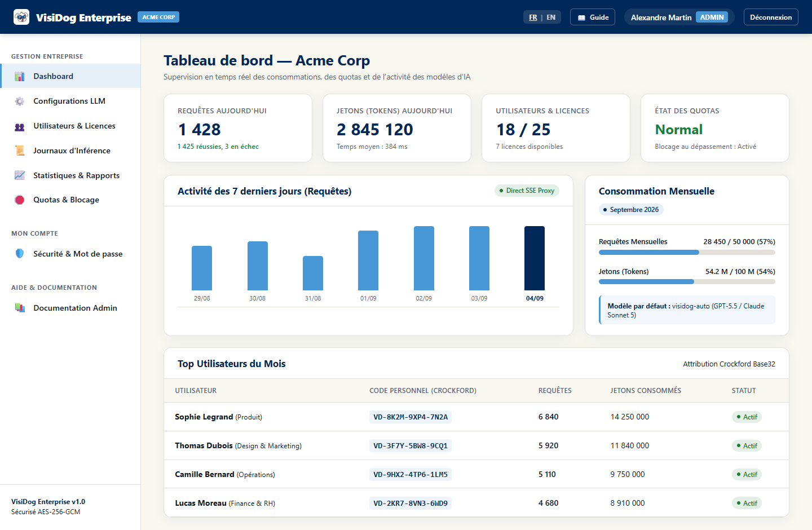Screen dimensions: 812x530
Task: Click the 14 250 000 tokens cell
Action: point(630,417)
